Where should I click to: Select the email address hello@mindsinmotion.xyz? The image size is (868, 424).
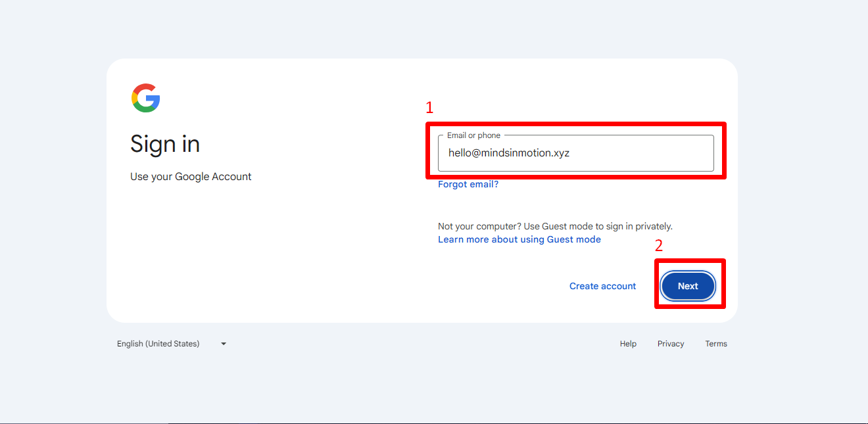pyautogui.click(x=506, y=153)
